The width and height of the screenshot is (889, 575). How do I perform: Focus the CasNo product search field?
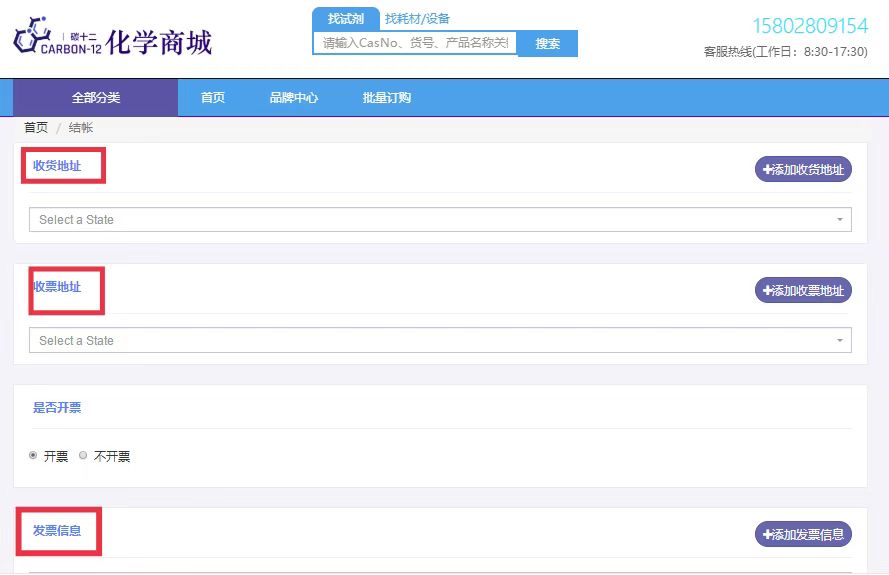pos(415,43)
